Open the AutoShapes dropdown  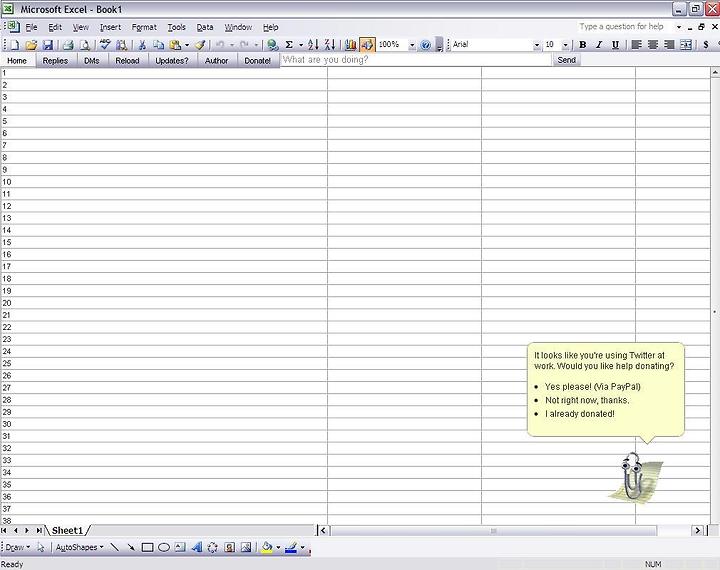79,547
